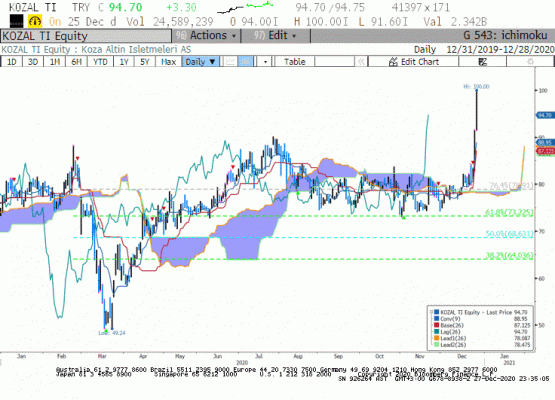Click the 76.4% Fibonacci level label
The width and height of the screenshot is (555, 400).
click(x=511, y=185)
